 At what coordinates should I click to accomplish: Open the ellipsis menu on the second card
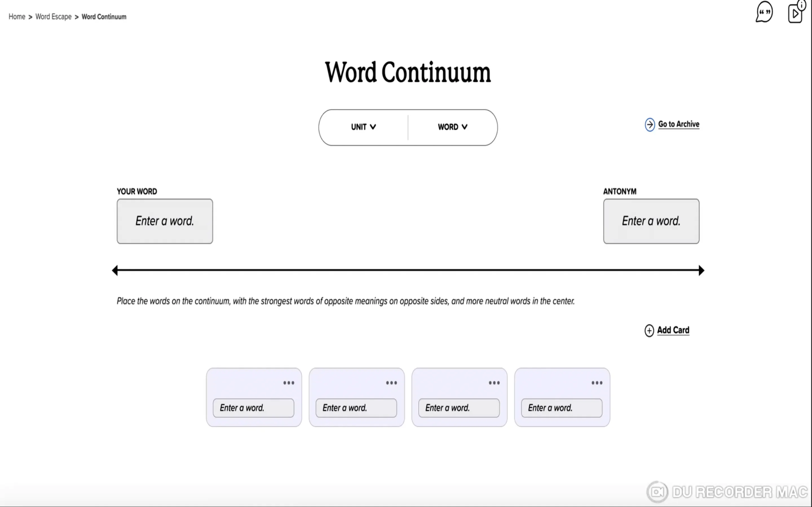[x=391, y=383]
